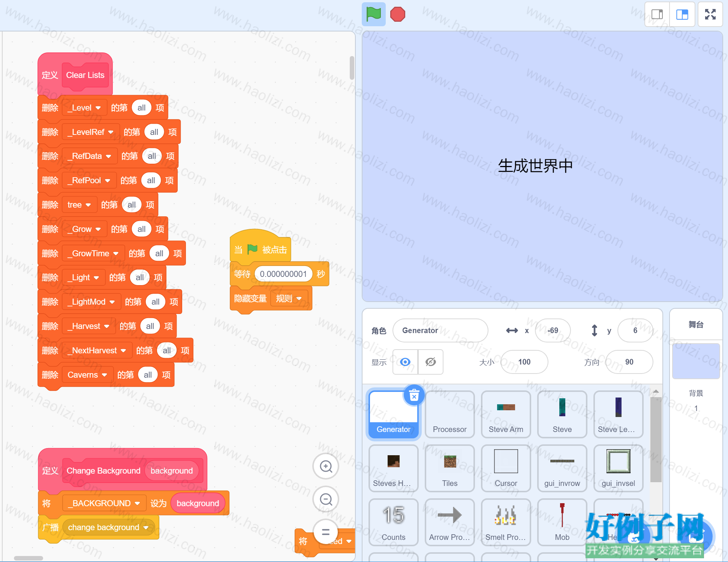728x562 pixels.
Task: Open the _Grow list dropdown
Action: point(85,229)
